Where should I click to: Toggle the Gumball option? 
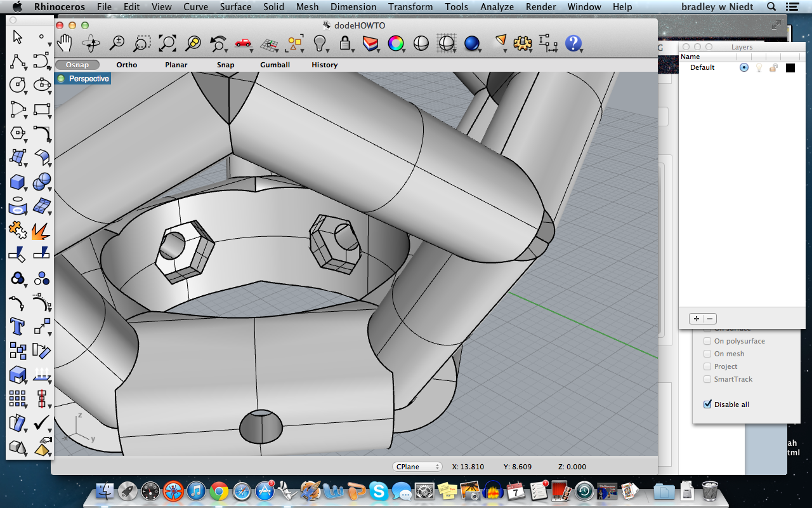click(x=275, y=65)
